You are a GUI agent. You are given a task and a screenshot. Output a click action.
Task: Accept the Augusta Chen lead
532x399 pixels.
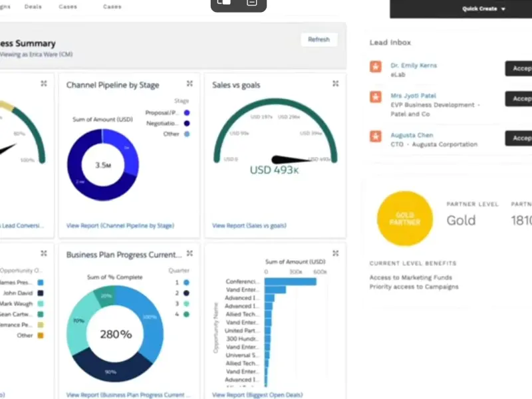[520, 138]
